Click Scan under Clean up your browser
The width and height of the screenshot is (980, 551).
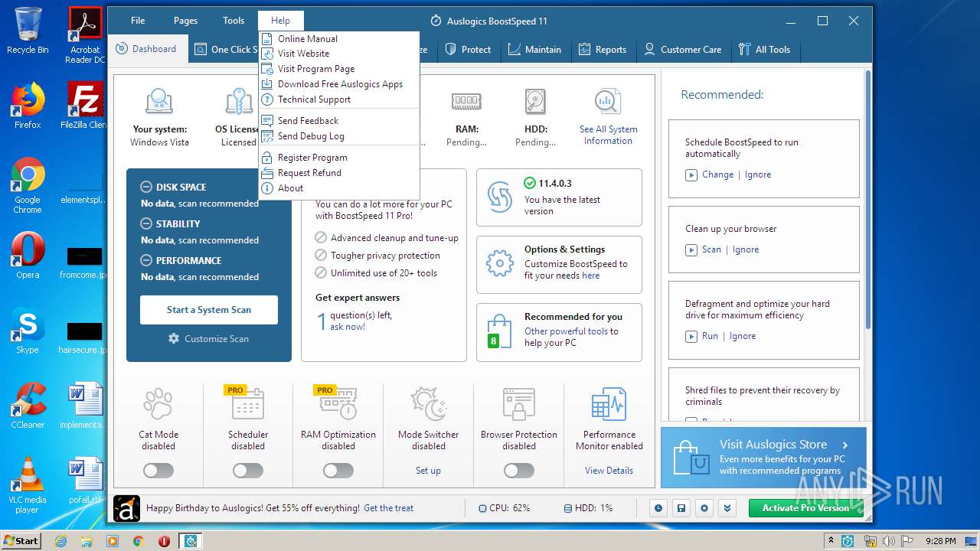click(x=711, y=249)
